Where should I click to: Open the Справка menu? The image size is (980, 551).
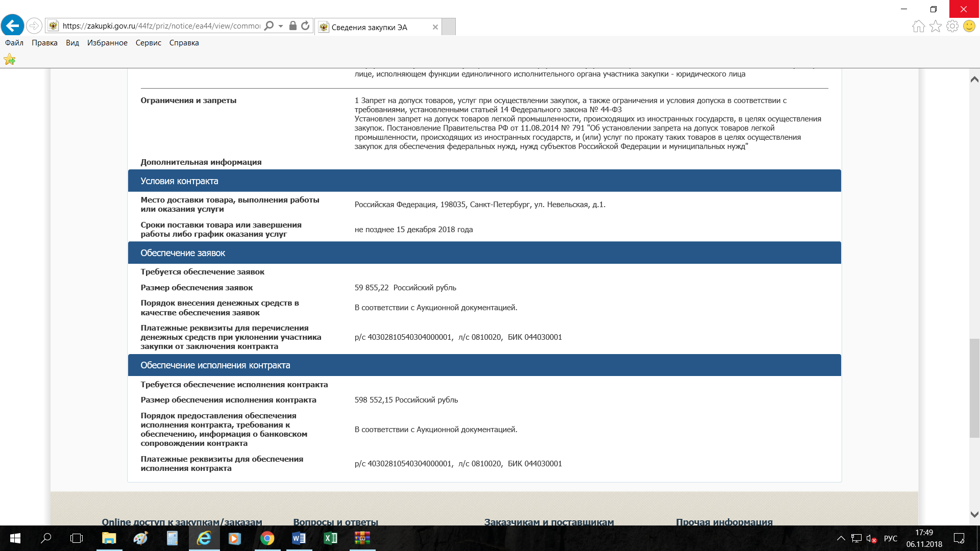pos(184,43)
